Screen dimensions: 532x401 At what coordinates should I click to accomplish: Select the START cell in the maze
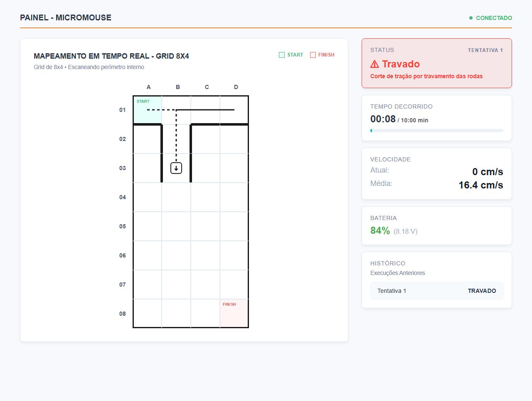point(148,110)
